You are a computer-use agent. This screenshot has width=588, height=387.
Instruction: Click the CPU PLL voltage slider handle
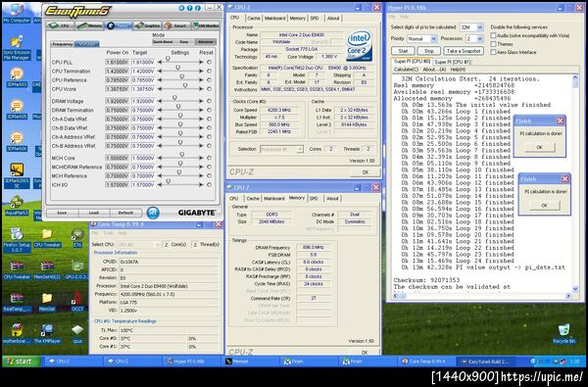coord(168,59)
